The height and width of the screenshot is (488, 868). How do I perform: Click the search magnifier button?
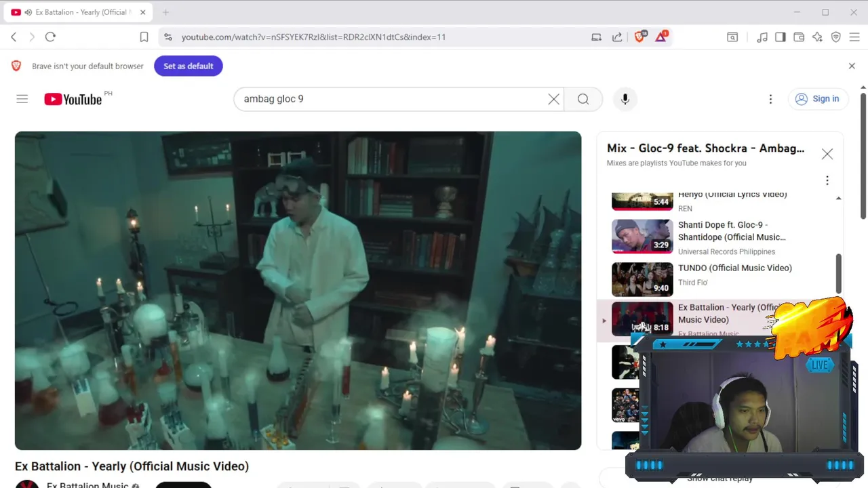tap(583, 99)
